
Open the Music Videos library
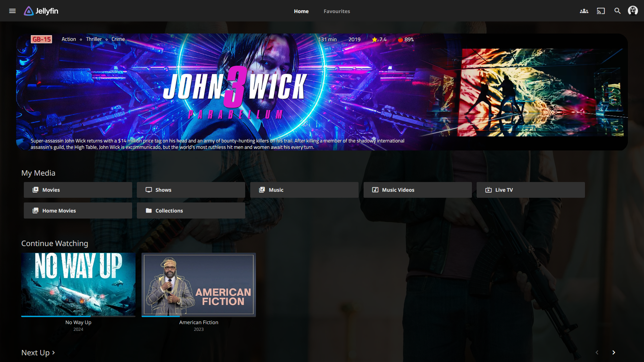[418, 190]
